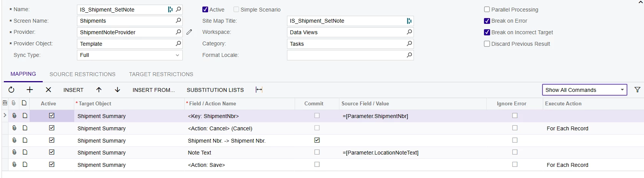Open the Target Restrictions tab
The width and height of the screenshot is (644, 178).
(x=161, y=74)
